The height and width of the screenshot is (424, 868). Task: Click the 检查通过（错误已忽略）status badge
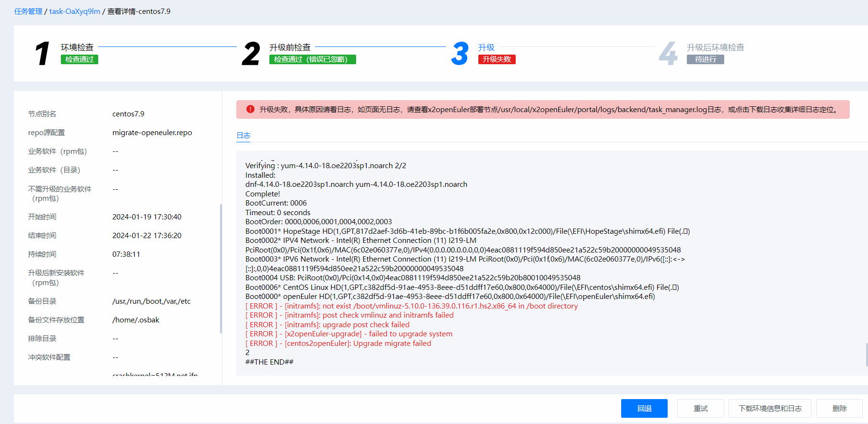(x=312, y=59)
